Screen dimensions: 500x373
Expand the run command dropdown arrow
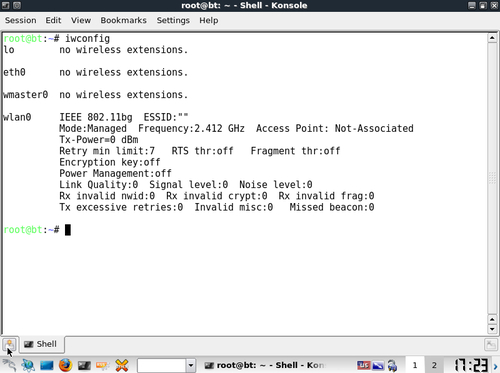(x=191, y=365)
